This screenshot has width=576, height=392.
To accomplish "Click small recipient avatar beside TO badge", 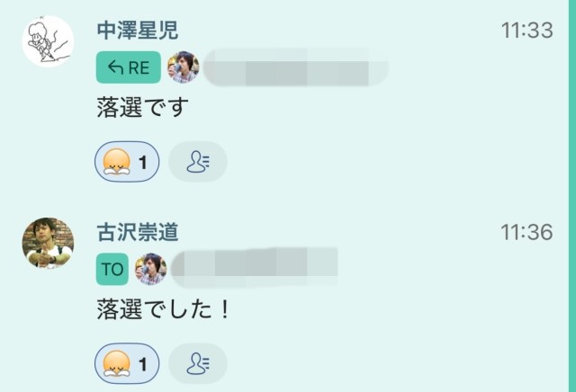I will [151, 269].
